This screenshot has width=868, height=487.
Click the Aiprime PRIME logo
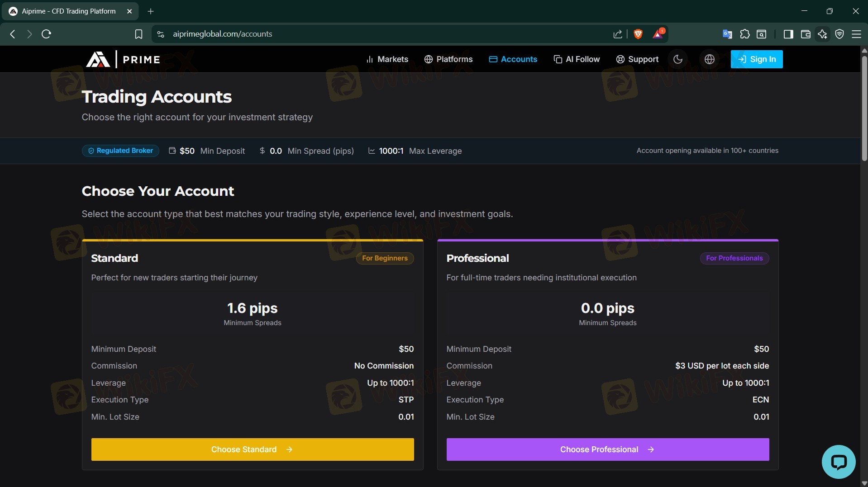[x=123, y=59]
